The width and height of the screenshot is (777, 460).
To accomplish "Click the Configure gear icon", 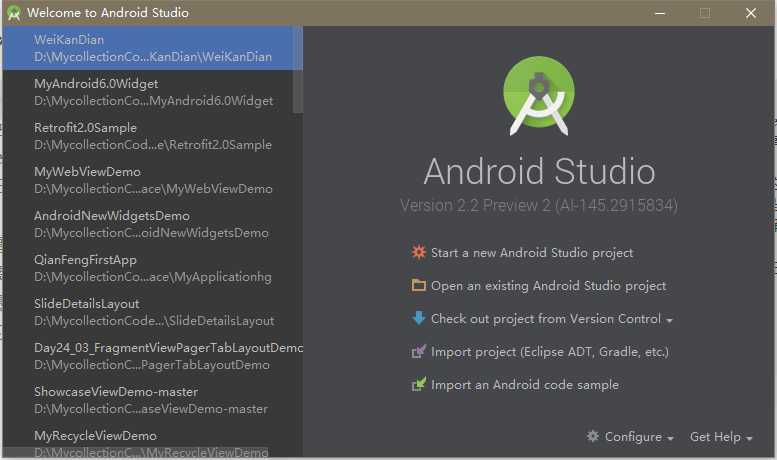I will click(x=593, y=437).
